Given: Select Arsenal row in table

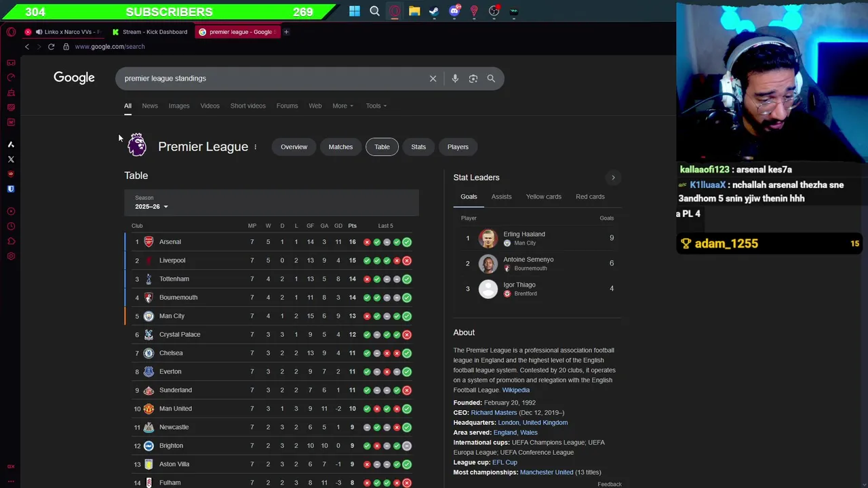Looking at the screenshot, I should [271, 242].
